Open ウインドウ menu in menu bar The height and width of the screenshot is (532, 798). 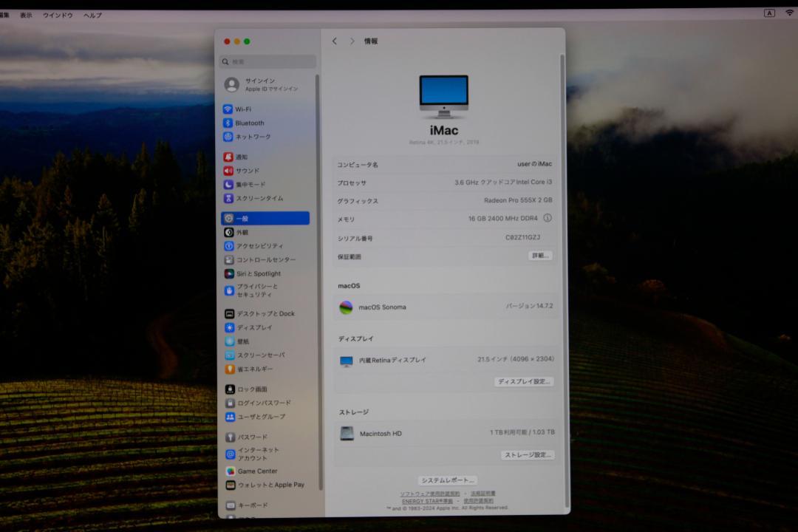[x=58, y=16]
